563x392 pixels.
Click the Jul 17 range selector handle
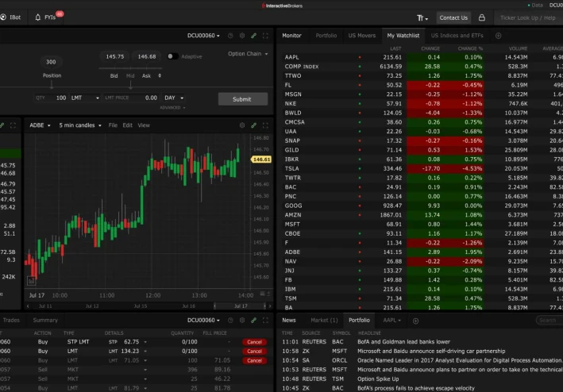(241, 306)
